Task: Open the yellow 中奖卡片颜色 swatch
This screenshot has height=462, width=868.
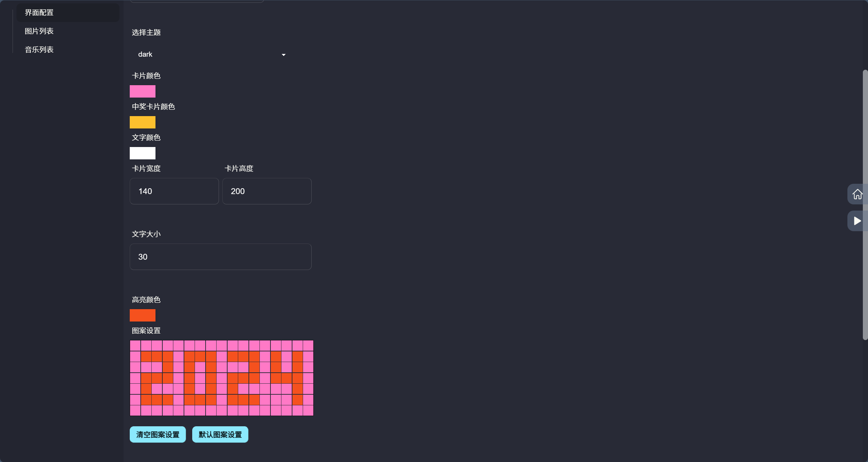Action: [x=142, y=122]
